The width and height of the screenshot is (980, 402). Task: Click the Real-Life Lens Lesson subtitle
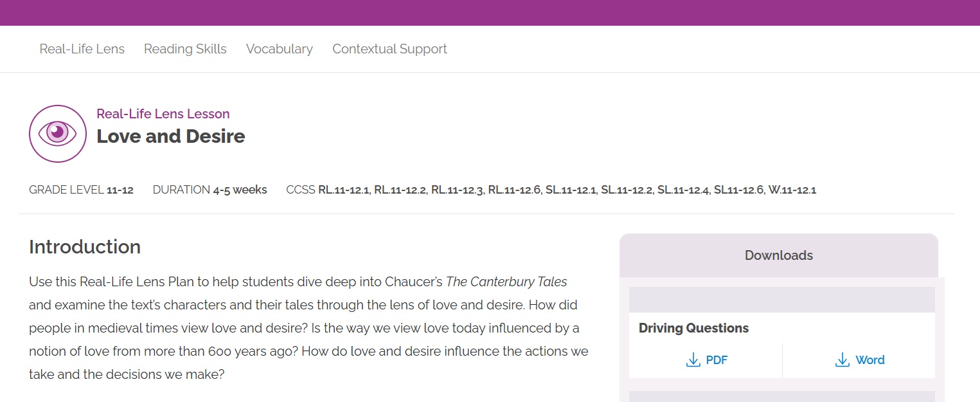coord(163,114)
